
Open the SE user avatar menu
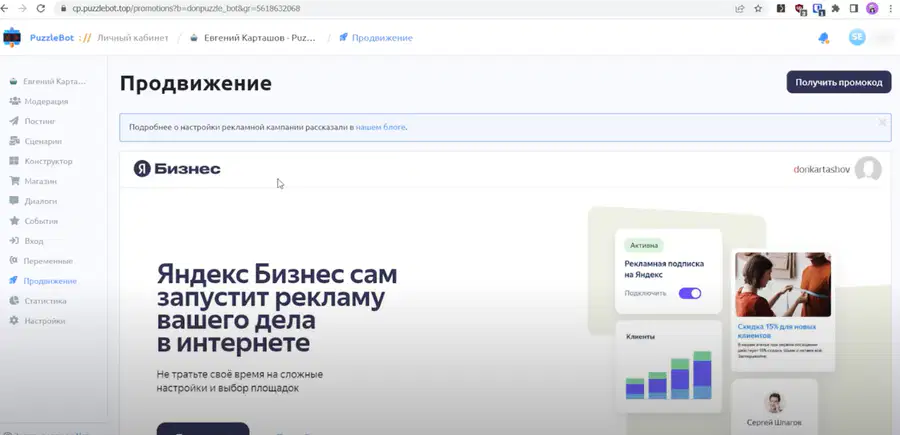[x=857, y=37]
